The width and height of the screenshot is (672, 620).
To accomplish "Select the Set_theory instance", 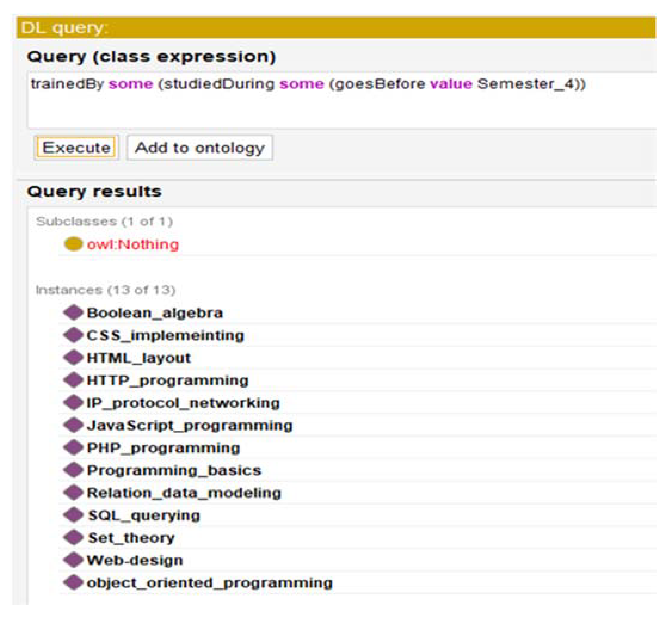I will click(131, 538).
